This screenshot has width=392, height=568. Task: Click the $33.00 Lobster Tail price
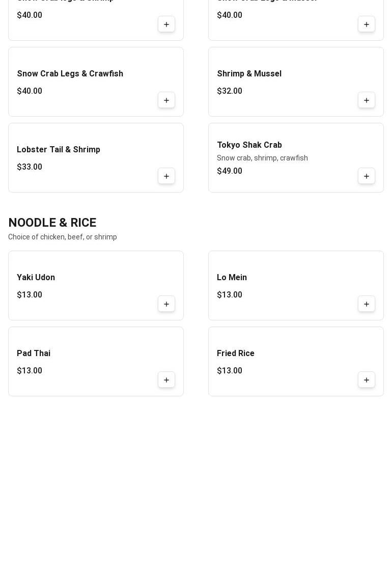click(30, 167)
